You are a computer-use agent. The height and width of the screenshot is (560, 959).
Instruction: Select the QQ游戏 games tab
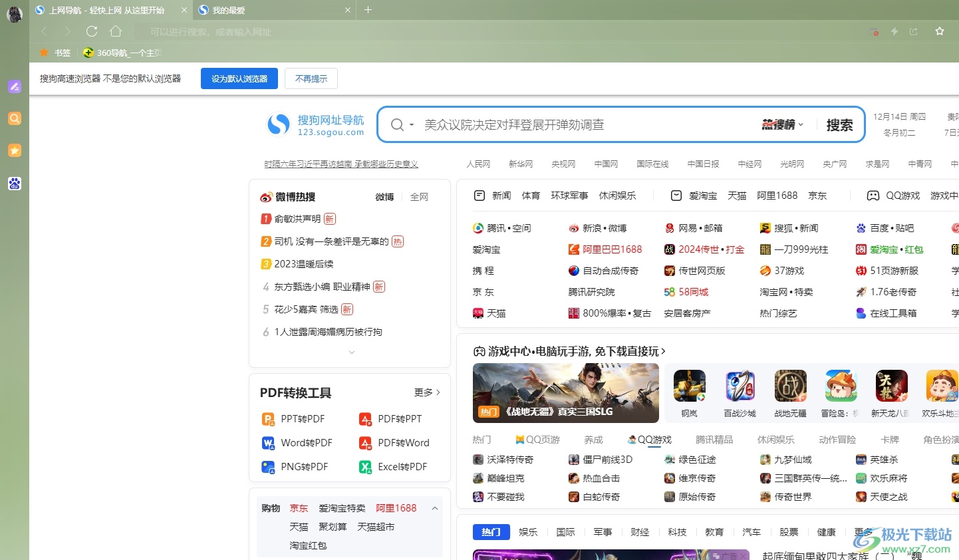[650, 440]
